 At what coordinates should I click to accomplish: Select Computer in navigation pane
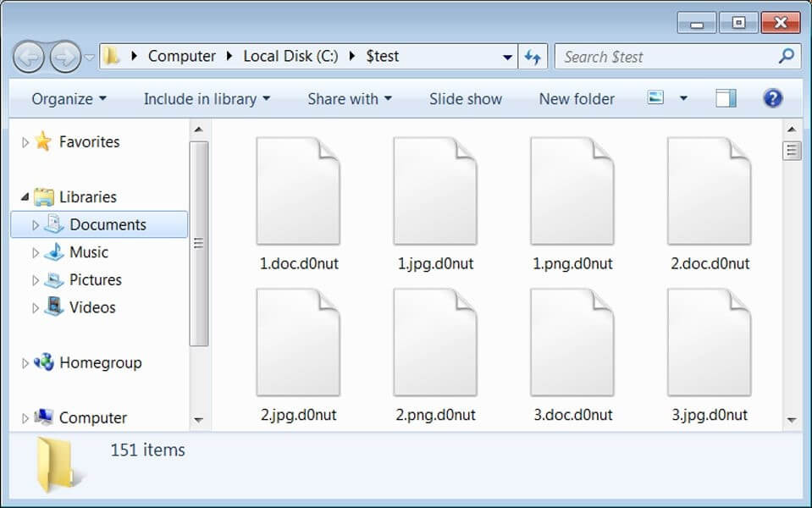pos(92,418)
